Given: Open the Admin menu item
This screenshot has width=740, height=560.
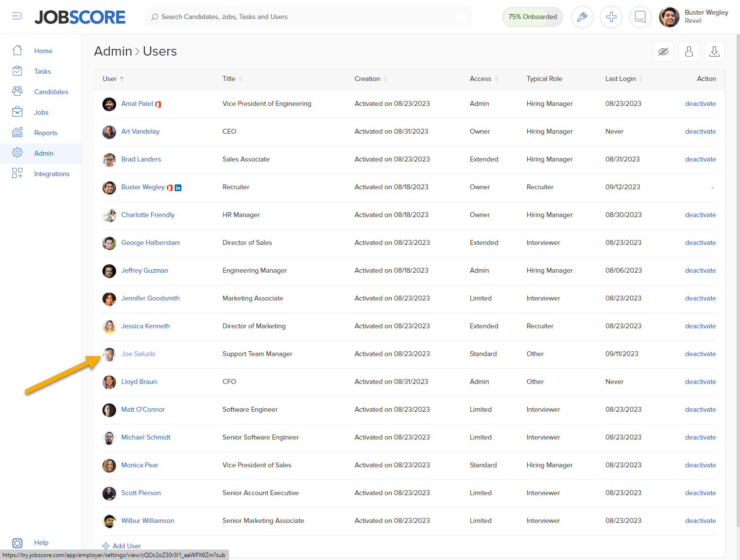Looking at the screenshot, I should pyautogui.click(x=44, y=153).
